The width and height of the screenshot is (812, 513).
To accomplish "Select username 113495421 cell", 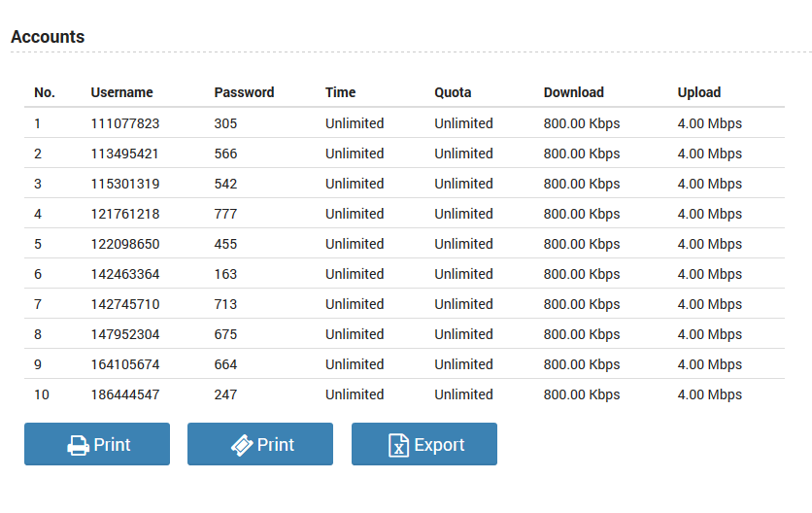I will click(124, 154).
